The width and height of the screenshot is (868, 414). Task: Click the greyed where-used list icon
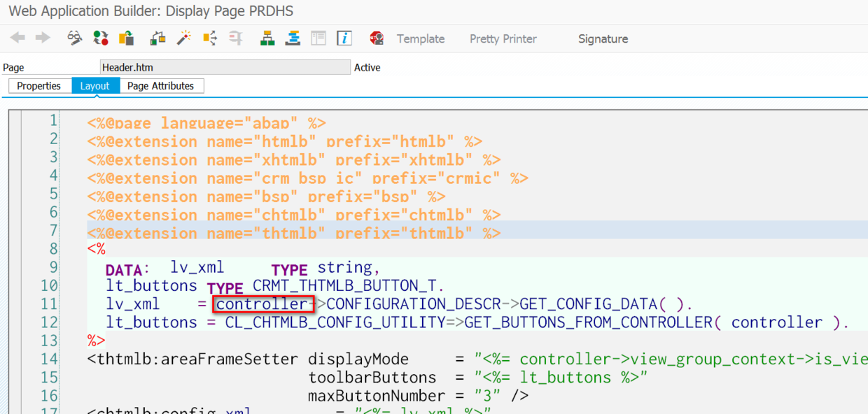coord(235,38)
